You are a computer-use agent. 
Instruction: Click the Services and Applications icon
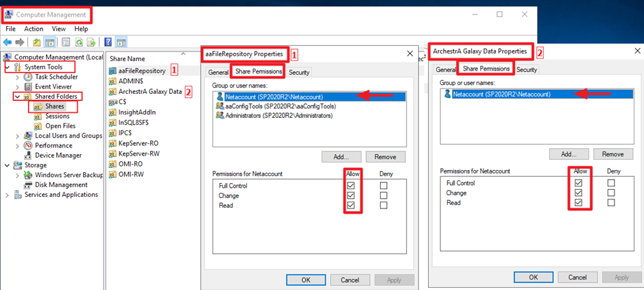(18, 195)
